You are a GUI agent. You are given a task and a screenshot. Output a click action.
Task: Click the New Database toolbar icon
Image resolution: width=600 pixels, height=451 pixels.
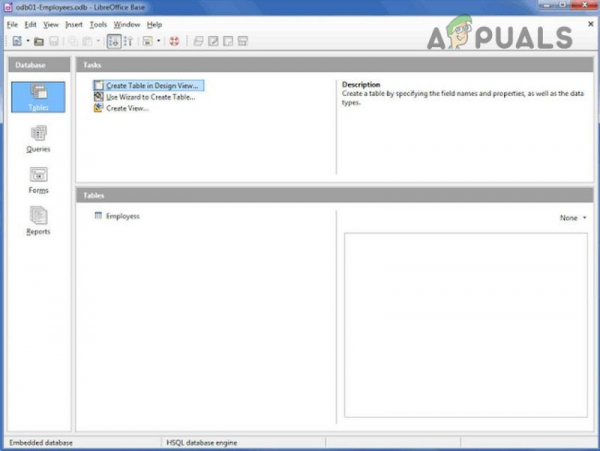[17, 41]
